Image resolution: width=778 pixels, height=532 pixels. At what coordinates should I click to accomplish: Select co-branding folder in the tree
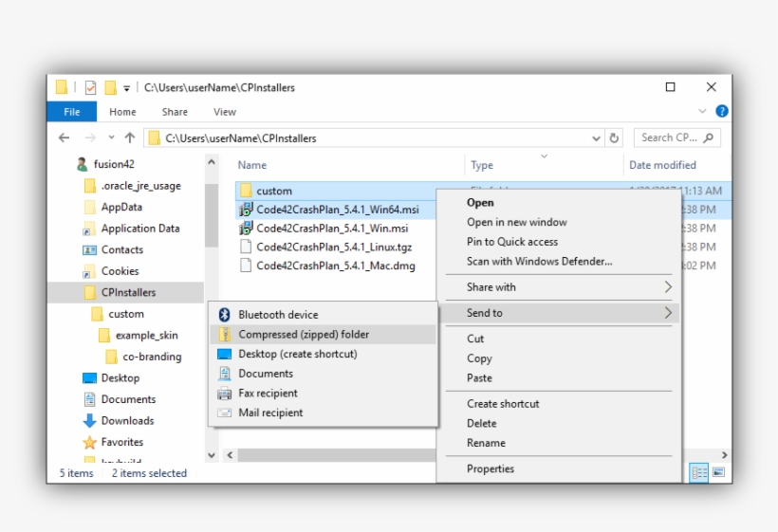click(x=152, y=357)
